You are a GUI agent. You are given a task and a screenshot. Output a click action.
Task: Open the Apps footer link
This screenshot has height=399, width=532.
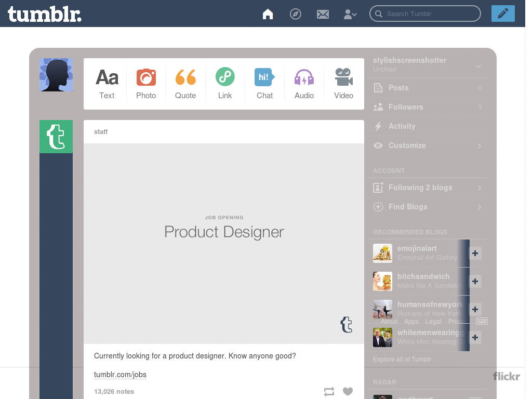411,321
